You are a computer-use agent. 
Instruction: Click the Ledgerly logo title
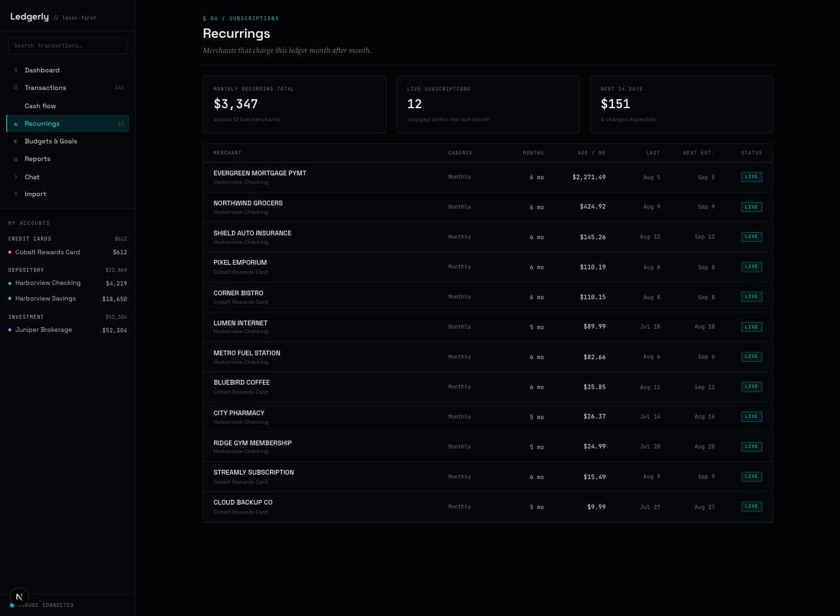[x=29, y=16]
